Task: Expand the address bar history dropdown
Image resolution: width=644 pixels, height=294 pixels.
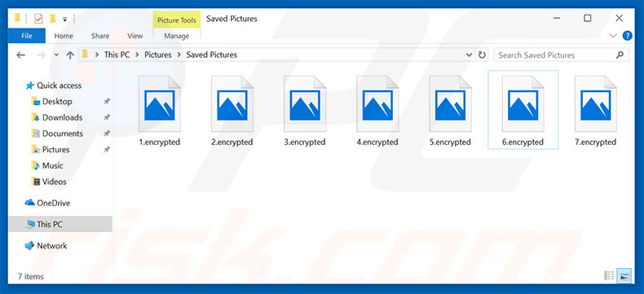Action: pos(469,55)
